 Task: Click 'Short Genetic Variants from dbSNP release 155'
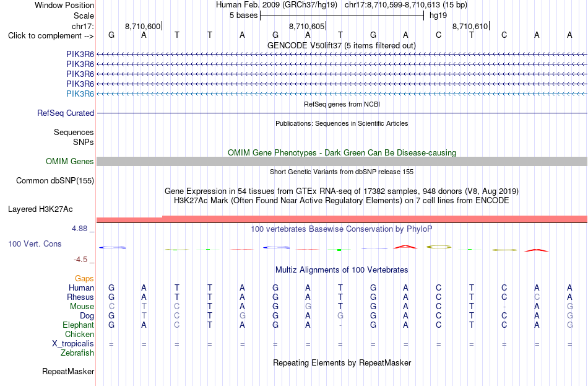[342, 172]
